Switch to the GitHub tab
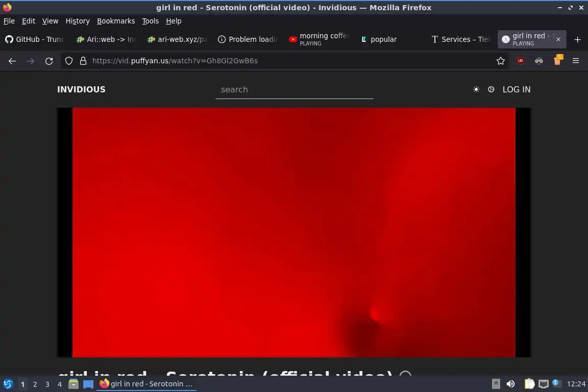This screenshot has width=588, height=392. pos(35,39)
